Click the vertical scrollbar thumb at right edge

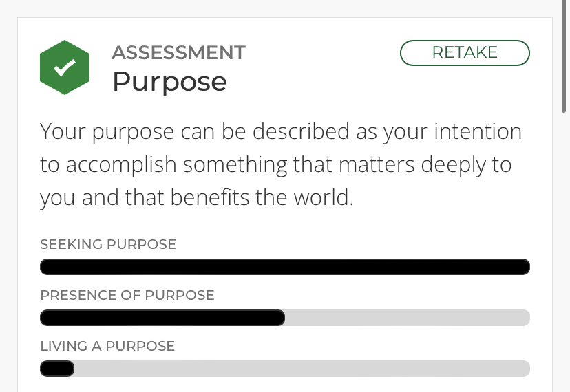(x=564, y=56)
